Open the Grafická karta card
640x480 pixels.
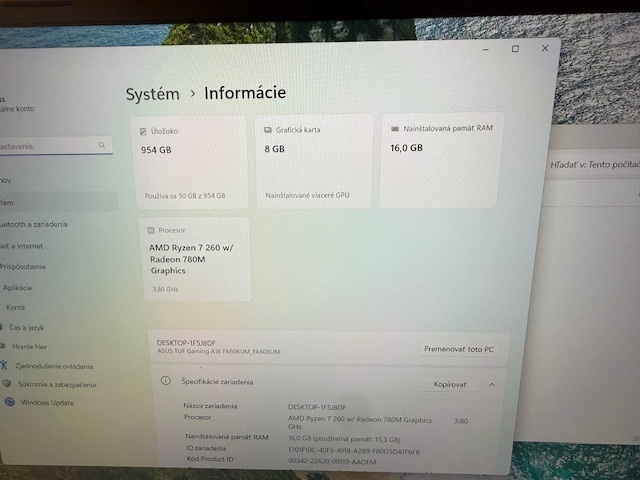point(314,162)
